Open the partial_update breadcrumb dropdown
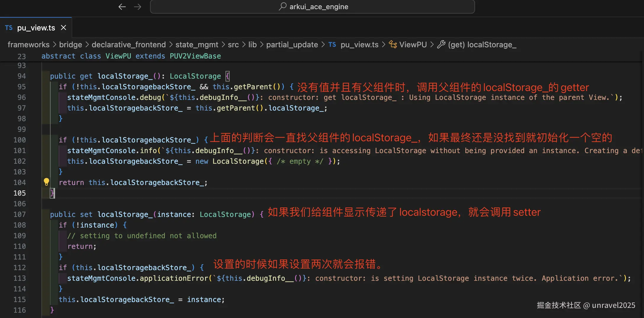Screen dimensions: 644x318 (x=292, y=45)
